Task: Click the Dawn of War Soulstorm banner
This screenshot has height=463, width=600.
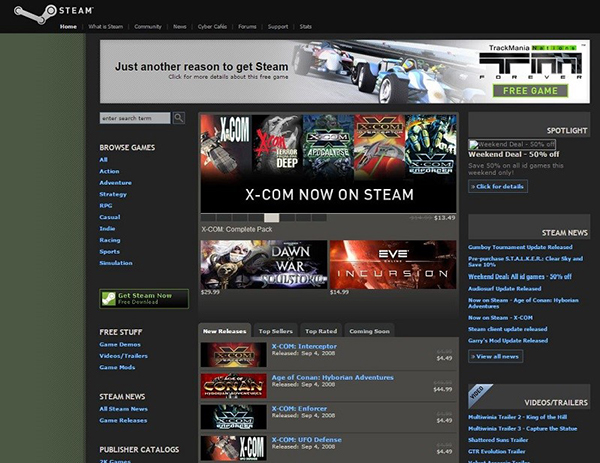Action: coord(262,264)
